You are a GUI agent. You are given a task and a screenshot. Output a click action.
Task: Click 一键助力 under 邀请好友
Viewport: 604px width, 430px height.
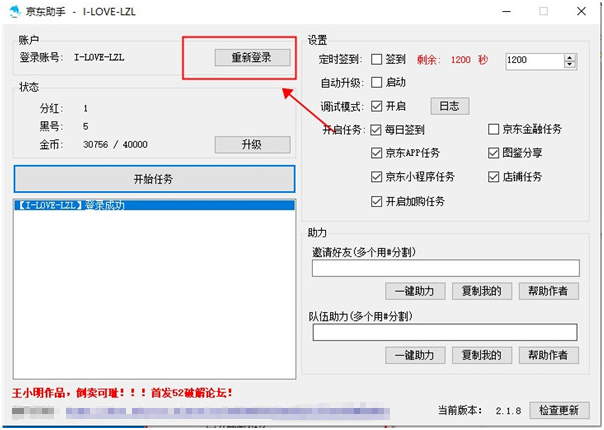415,291
